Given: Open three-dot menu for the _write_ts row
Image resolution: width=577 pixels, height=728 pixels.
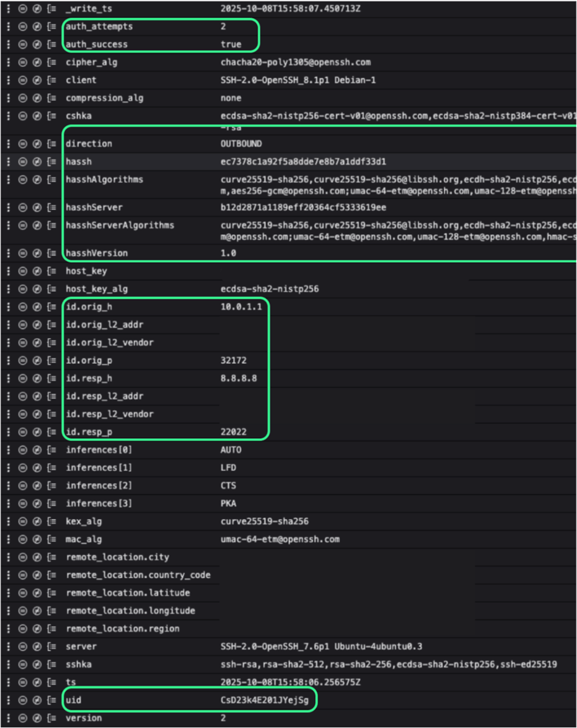Looking at the screenshot, I should pyautogui.click(x=8, y=9).
